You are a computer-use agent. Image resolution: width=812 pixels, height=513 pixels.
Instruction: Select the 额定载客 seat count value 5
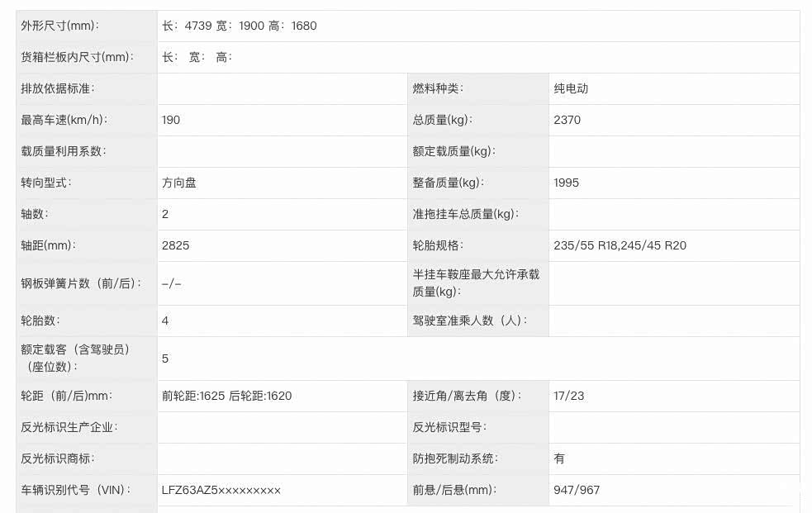tap(165, 359)
